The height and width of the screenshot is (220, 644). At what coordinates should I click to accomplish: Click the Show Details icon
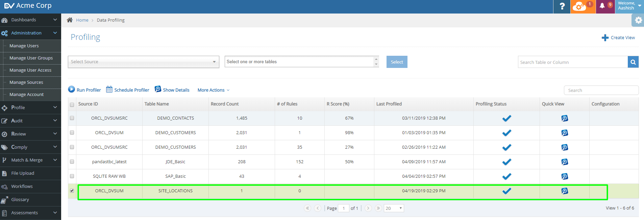[158, 89]
